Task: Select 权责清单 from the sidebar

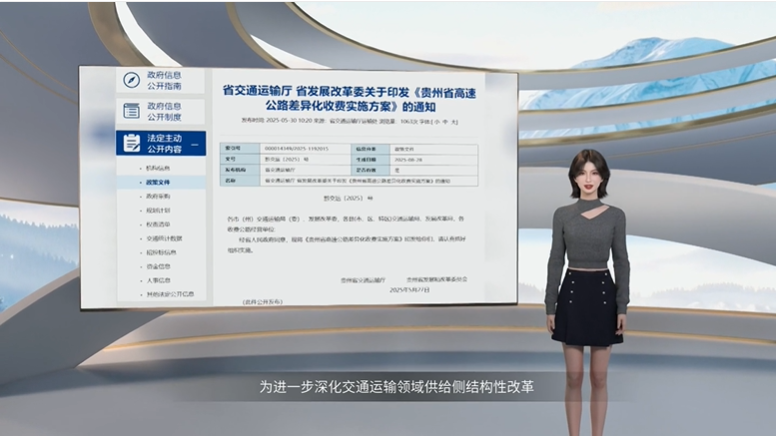Action: pos(158,225)
